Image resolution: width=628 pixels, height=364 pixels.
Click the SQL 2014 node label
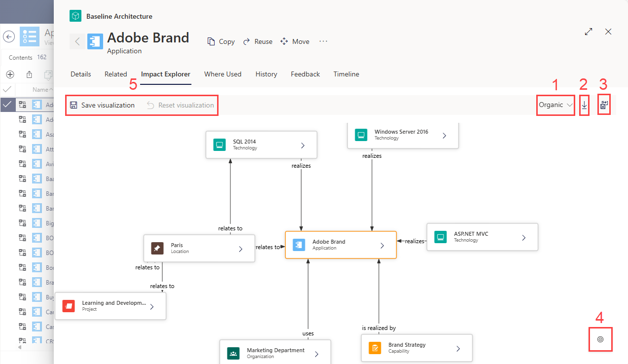point(245,142)
